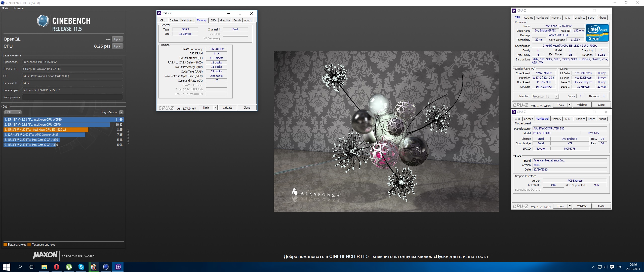Open uTorrent from taskbar
This screenshot has height=272, width=644.
pyautogui.click(x=69, y=267)
